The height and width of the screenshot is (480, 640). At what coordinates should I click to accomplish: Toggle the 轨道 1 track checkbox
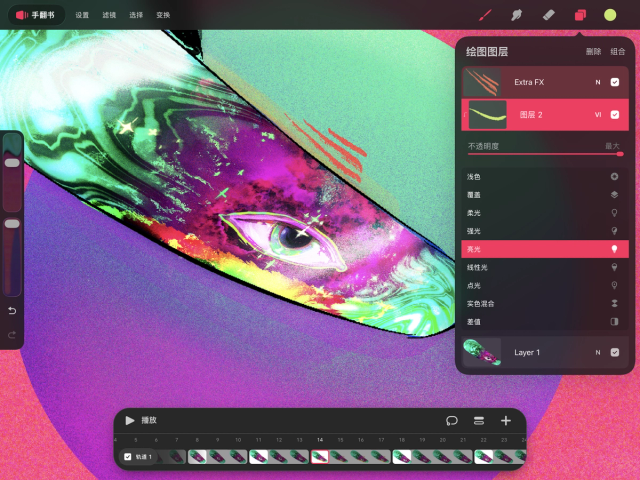click(x=128, y=457)
